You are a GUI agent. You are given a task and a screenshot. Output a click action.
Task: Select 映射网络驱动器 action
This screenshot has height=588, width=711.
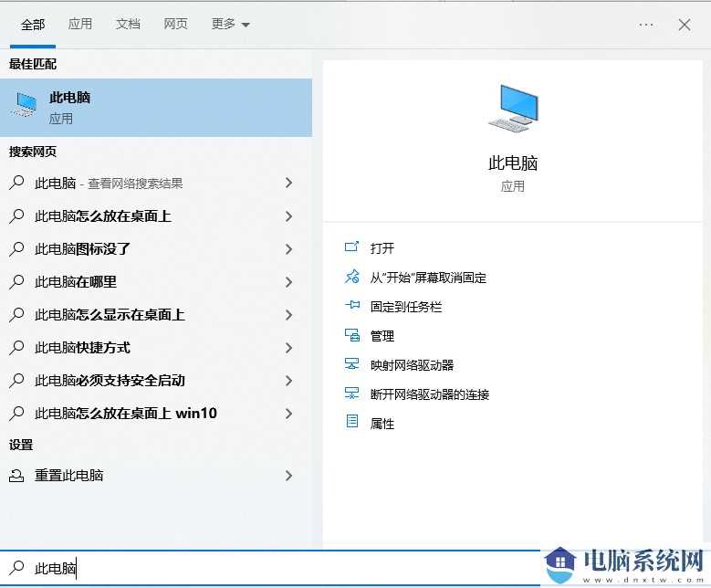click(412, 365)
